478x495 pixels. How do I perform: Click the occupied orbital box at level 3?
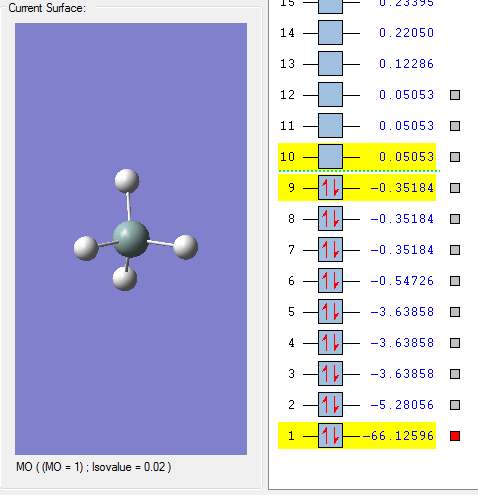(x=330, y=374)
